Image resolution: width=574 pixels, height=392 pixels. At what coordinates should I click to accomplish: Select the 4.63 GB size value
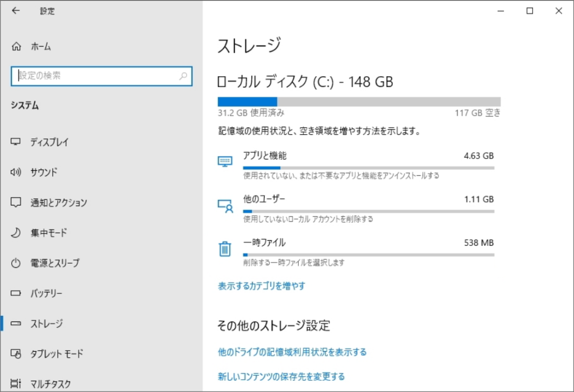click(479, 156)
